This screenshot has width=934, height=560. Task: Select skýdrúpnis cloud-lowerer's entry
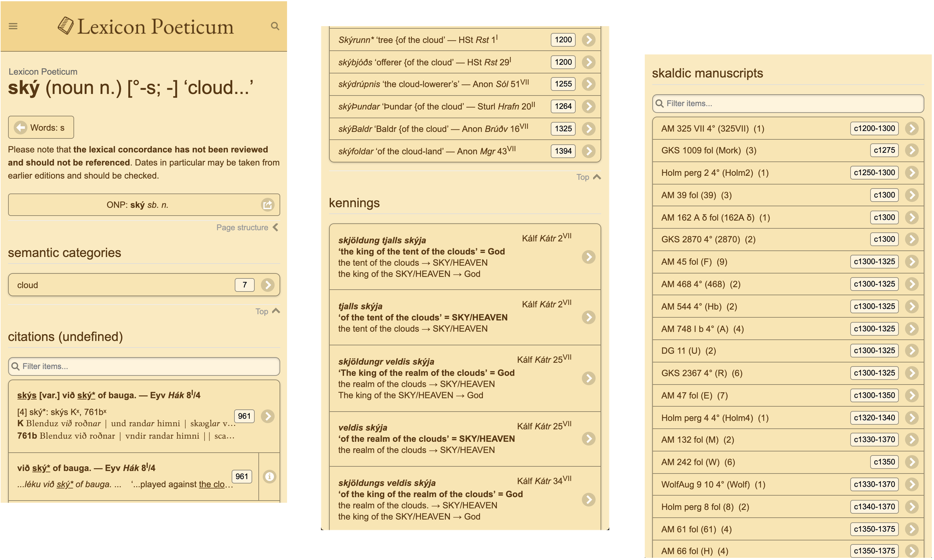[x=433, y=84]
